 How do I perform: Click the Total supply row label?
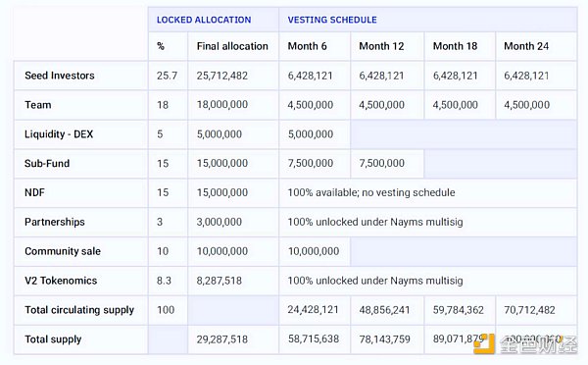pyautogui.click(x=53, y=339)
